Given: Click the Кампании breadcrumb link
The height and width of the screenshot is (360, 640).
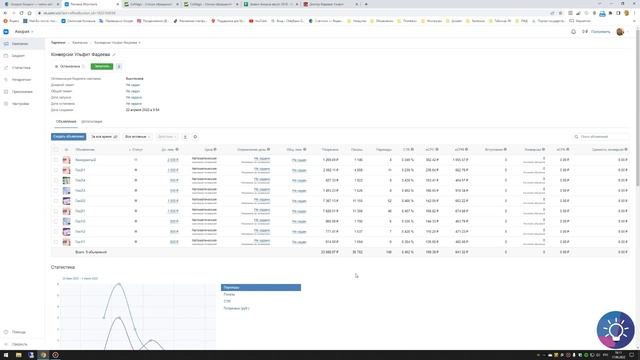Looking at the screenshot, I should pos(80,42).
